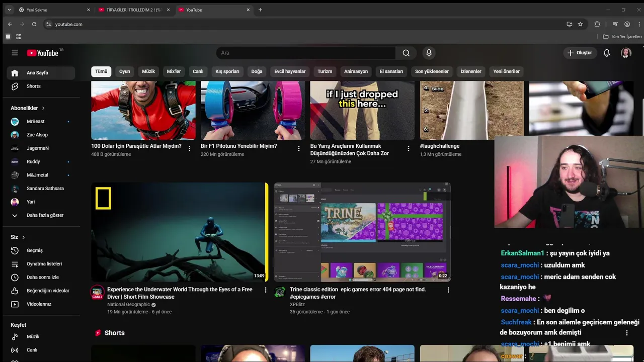This screenshot has height=362, width=644.
Task: Select the Oyun filter chip
Action: 125,71
